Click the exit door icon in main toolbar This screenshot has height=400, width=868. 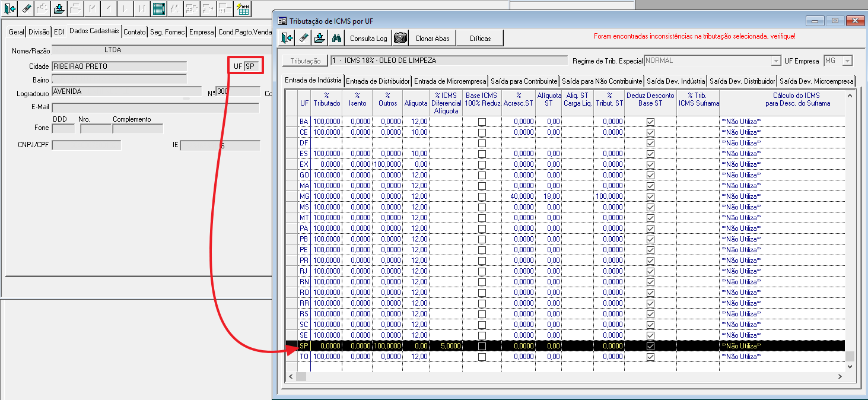click(x=10, y=9)
